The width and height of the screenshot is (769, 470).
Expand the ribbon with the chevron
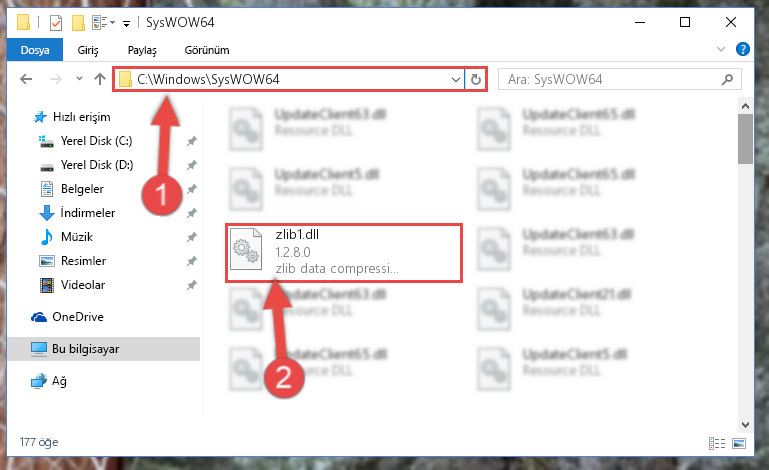click(720, 49)
